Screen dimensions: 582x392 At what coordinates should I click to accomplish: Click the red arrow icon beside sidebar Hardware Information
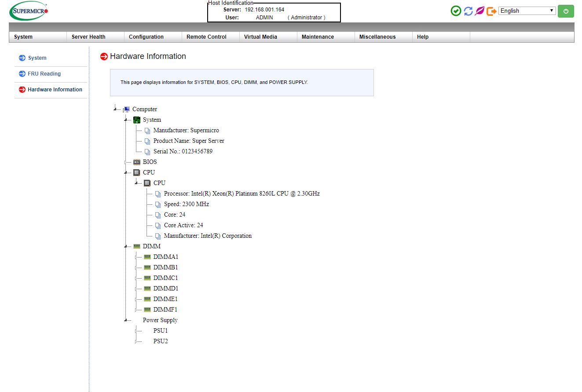[22, 90]
